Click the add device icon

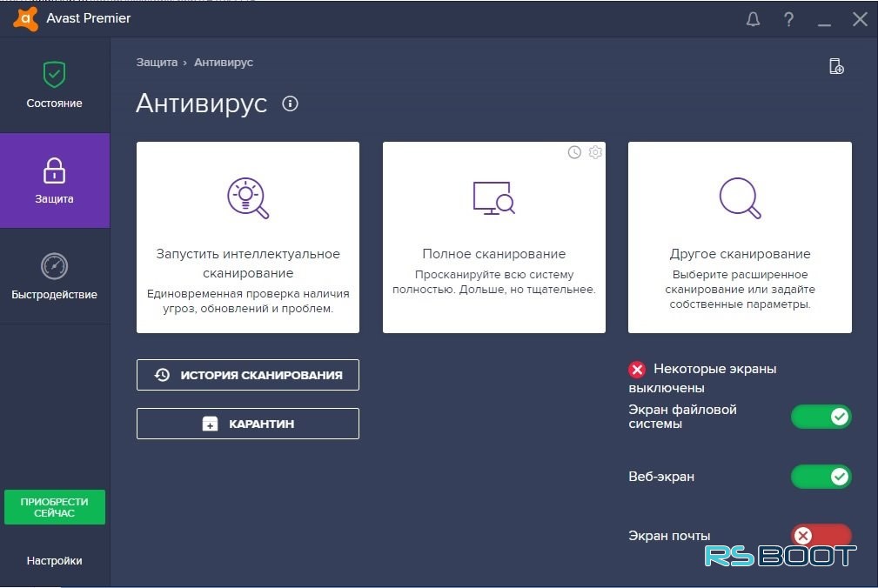point(836,66)
